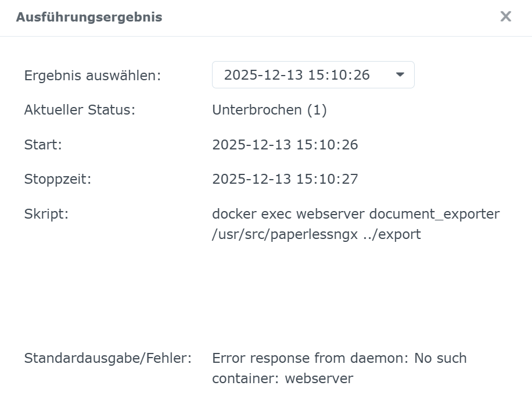Click the Start label
Viewport: 532px width, 407px height.
(x=43, y=145)
